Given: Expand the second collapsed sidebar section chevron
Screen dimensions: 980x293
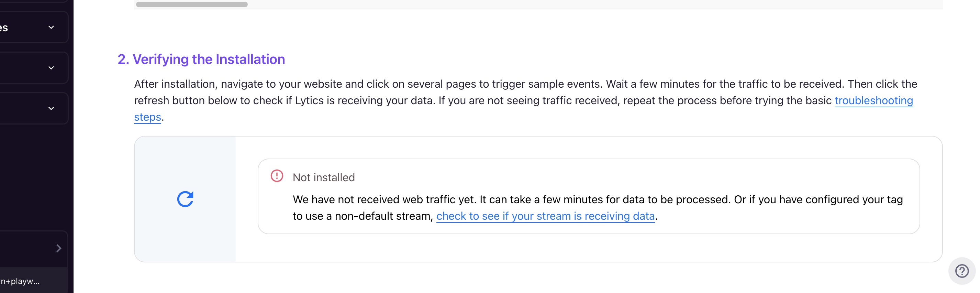Looking at the screenshot, I should click(51, 68).
